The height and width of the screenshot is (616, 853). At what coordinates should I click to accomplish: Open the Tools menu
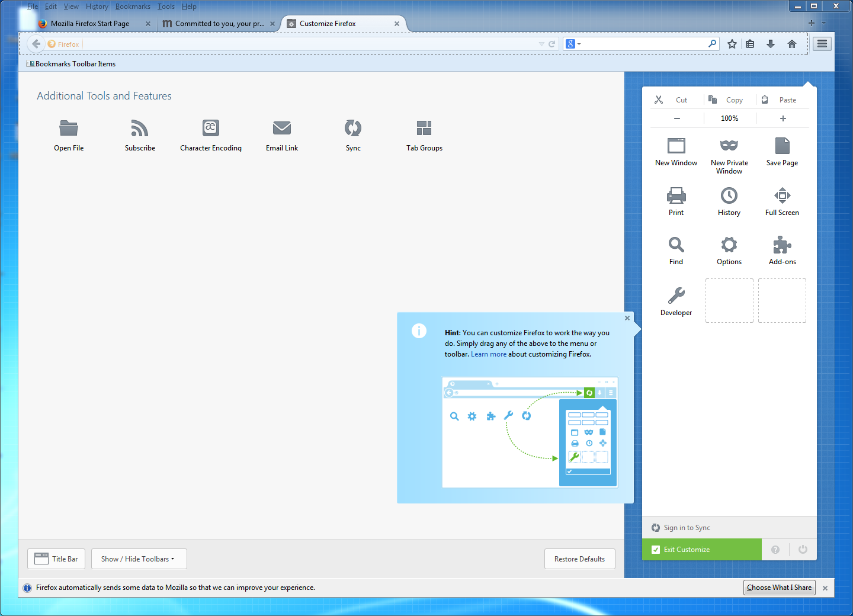(x=166, y=7)
